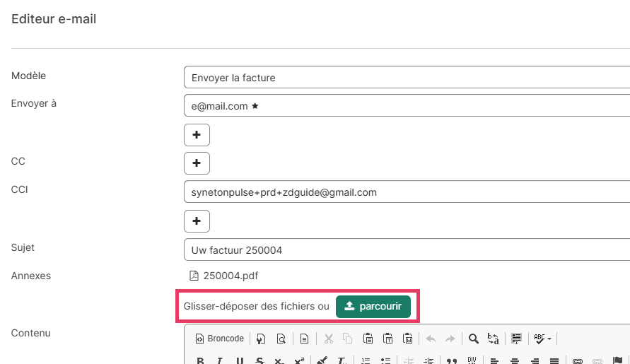Click the parcourir upload button

(373, 307)
